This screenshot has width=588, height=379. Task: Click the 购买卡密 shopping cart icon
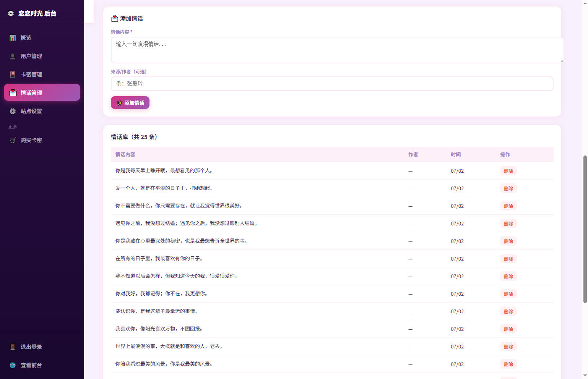13,140
